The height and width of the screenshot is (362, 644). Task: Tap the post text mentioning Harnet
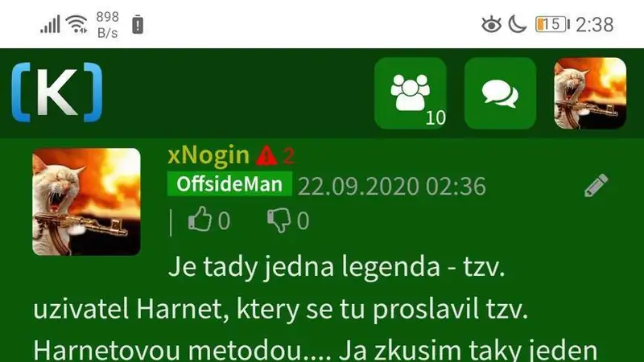pos(315,308)
